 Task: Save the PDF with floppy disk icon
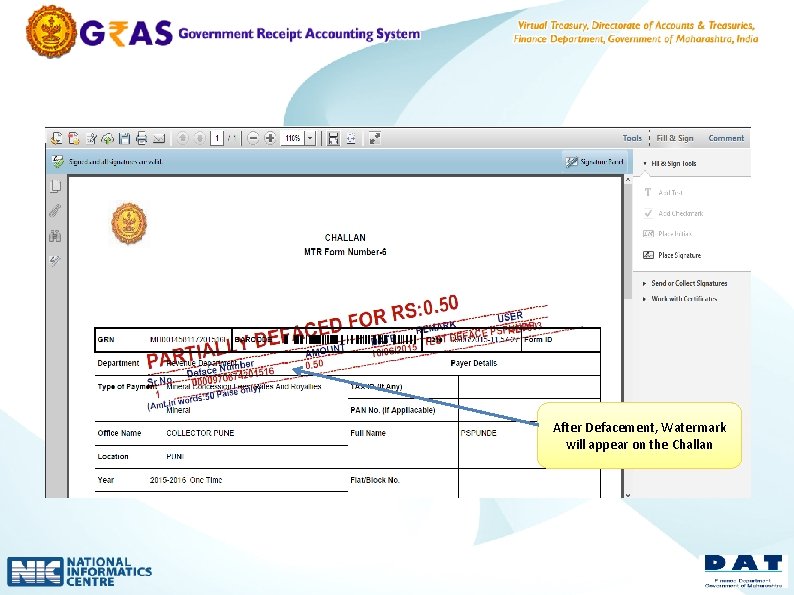click(x=125, y=138)
